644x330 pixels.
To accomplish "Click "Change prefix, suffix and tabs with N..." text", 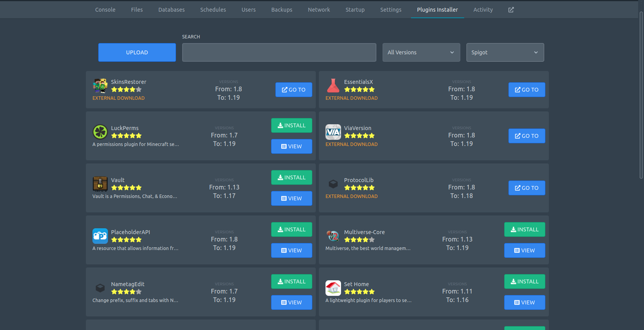I will [x=135, y=300].
